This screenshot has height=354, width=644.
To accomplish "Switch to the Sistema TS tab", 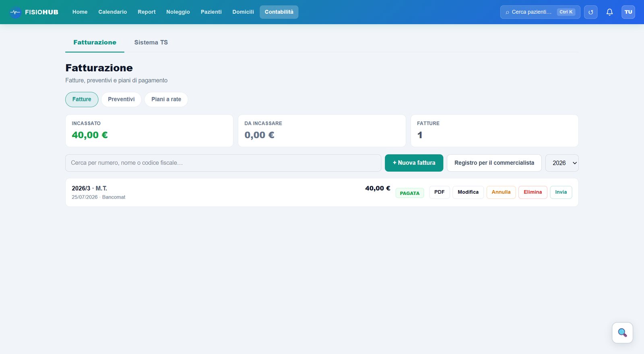I will [151, 42].
